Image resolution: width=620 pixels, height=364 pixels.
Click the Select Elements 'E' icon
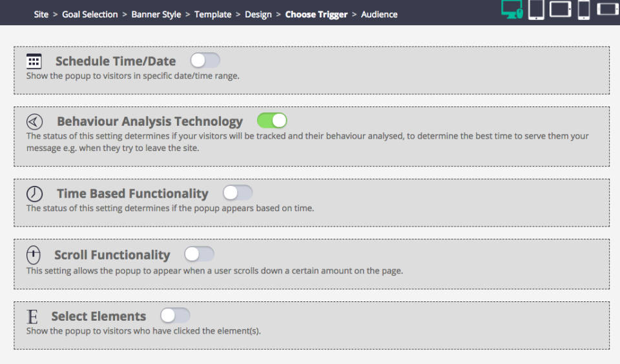[x=32, y=316]
